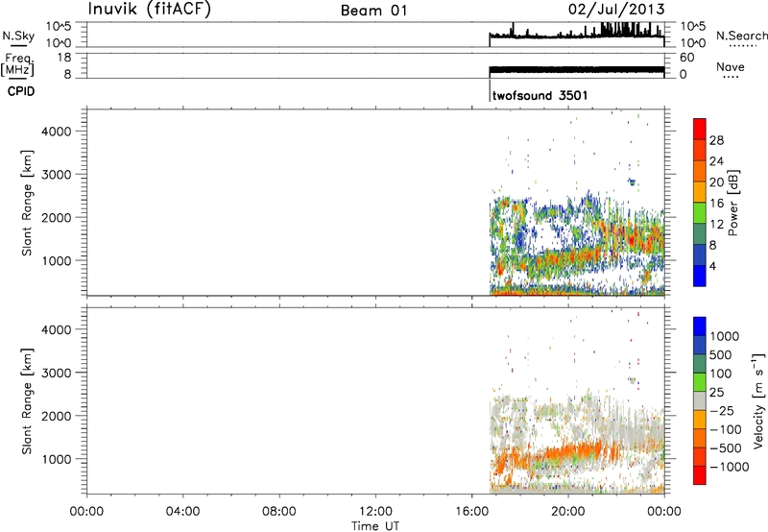Click the "Inuvik (fitACF)" plot title
The image size is (768, 532).
click(x=150, y=9)
